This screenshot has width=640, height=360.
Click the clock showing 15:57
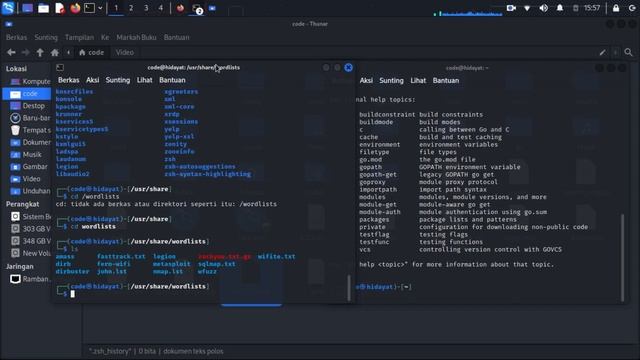coord(592,8)
